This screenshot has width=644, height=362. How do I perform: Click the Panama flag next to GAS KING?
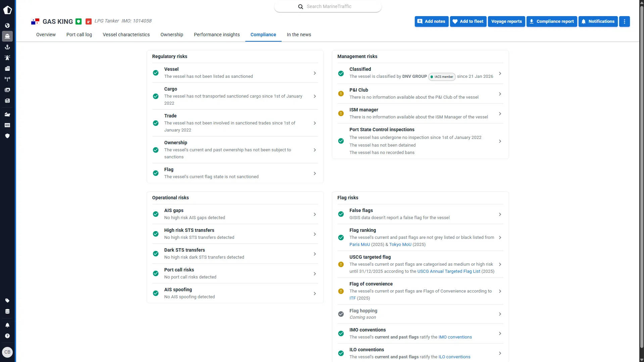point(35,21)
